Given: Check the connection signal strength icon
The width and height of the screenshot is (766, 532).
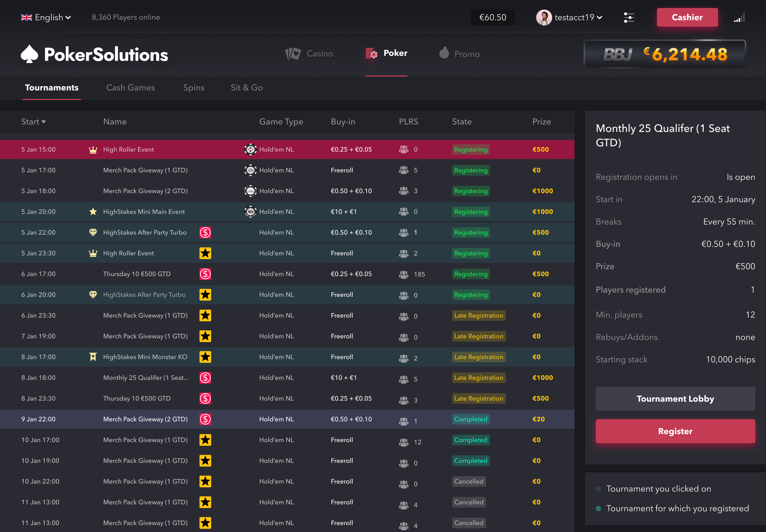Looking at the screenshot, I should click(739, 18).
